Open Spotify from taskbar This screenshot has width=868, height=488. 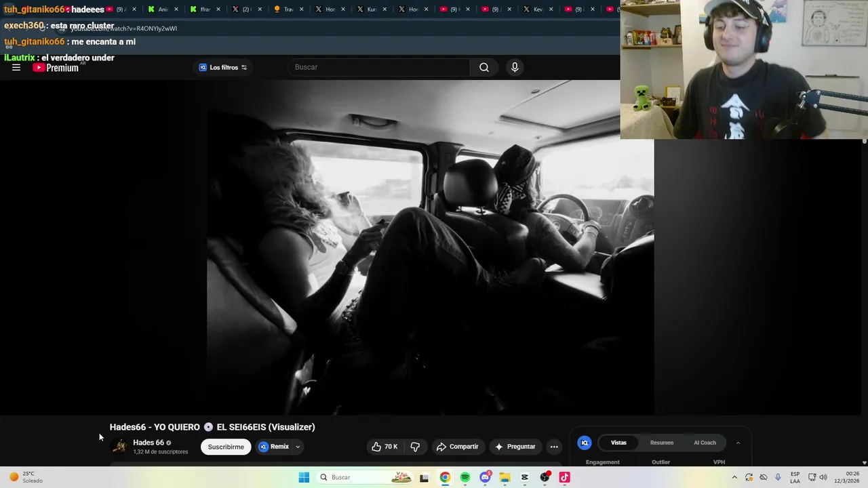coord(465,477)
